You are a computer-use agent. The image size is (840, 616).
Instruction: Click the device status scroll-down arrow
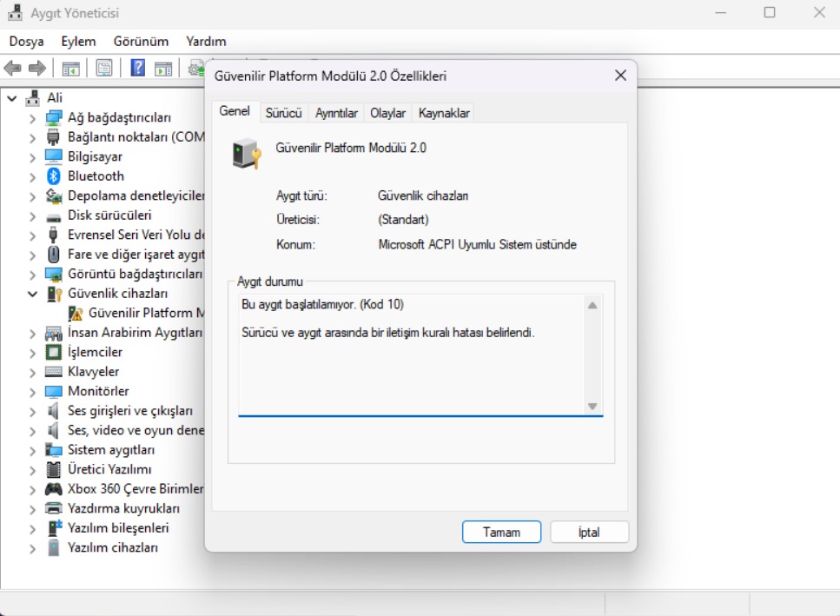click(x=592, y=406)
